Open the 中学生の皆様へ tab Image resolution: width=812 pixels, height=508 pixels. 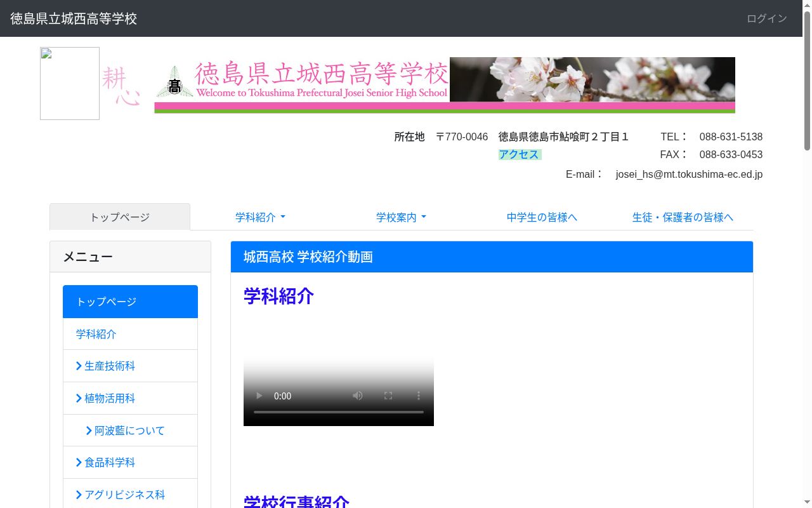tap(542, 217)
